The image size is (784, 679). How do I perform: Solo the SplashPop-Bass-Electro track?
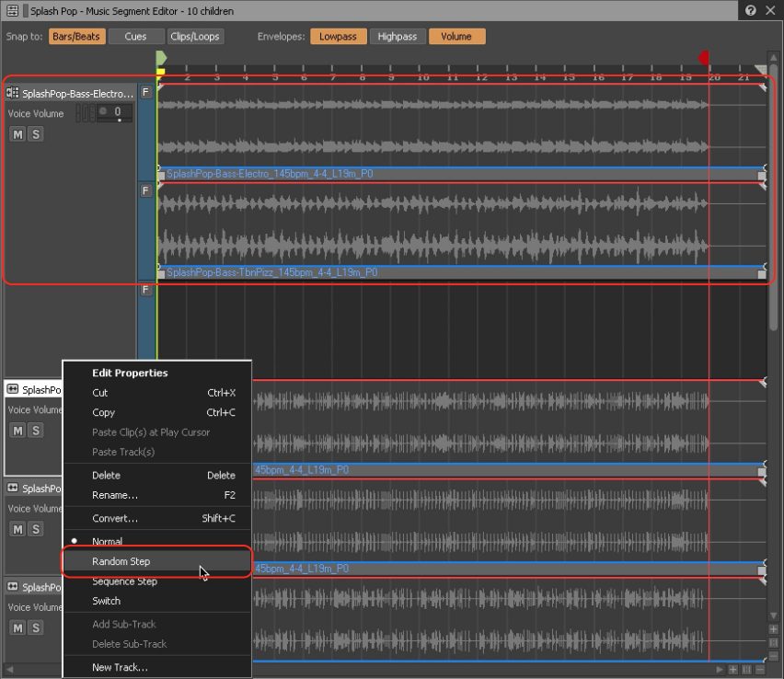[36, 134]
